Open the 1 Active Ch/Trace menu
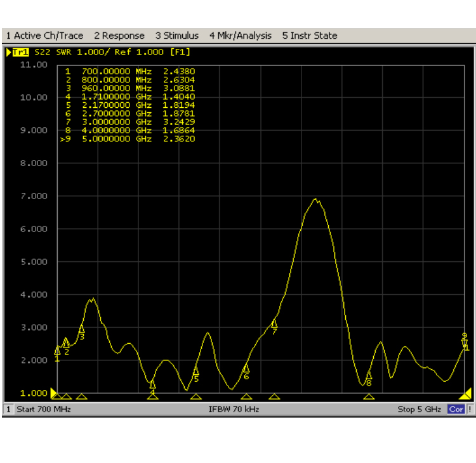The height and width of the screenshot is (463, 476). pyautogui.click(x=44, y=36)
